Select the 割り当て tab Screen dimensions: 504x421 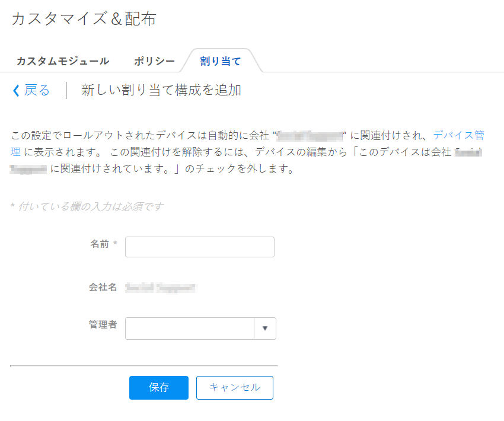[x=221, y=61]
